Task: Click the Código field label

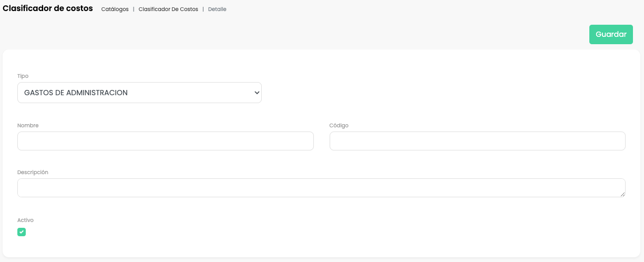Action: point(339,126)
